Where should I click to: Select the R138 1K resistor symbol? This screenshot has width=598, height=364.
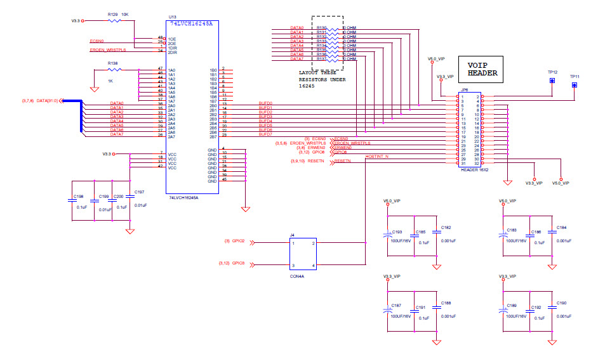click(114, 71)
